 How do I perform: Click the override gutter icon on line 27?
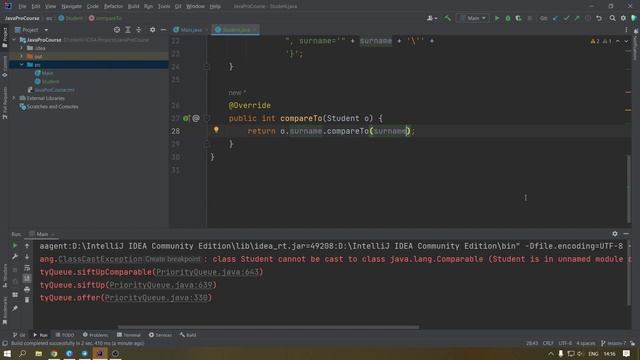pos(186,118)
